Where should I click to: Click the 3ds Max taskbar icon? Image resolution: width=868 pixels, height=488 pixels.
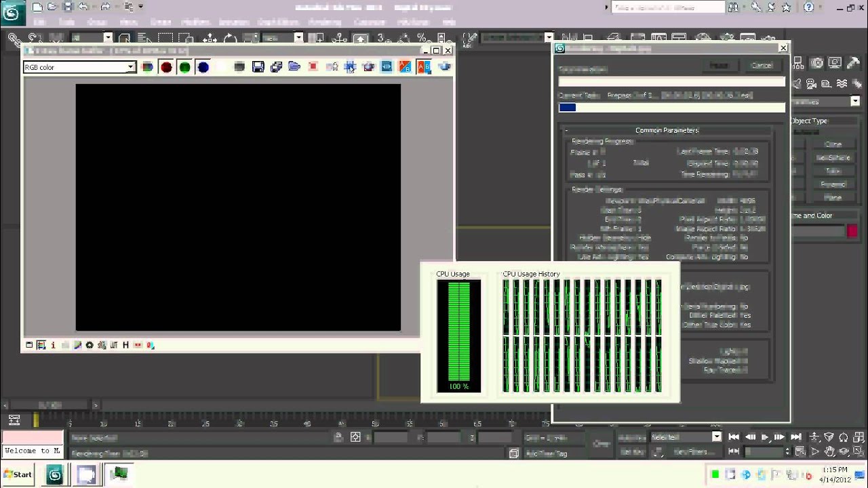point(54,474)
